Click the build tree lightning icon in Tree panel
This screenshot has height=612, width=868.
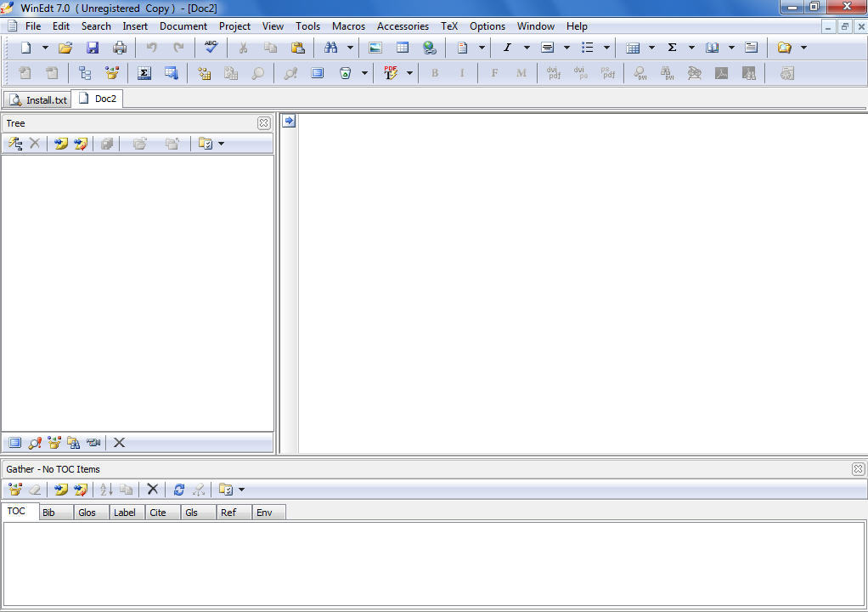pos(15,144)
